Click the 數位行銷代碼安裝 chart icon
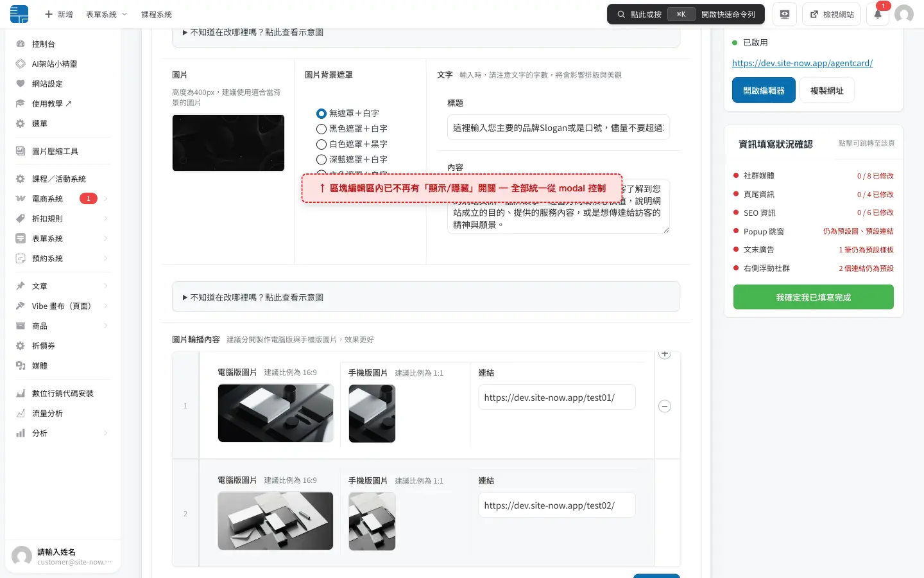 (21, 393)
